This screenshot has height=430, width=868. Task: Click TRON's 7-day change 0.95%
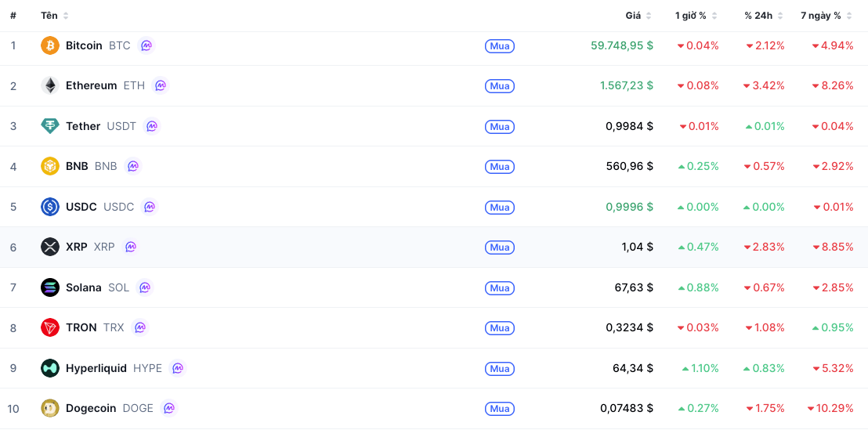[x=833, y=327]
